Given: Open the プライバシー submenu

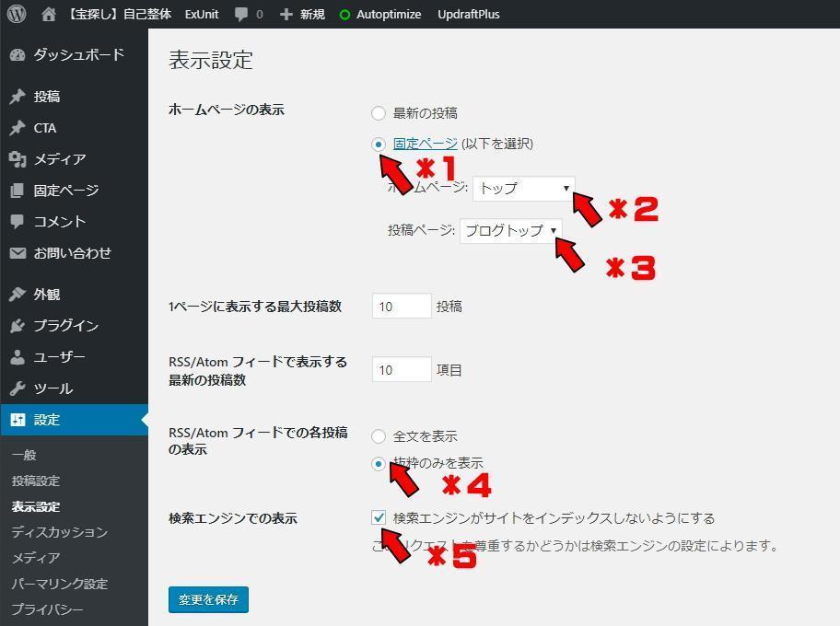Looking at the screenshot, I should pyautogui.click(x=48, y=609).
